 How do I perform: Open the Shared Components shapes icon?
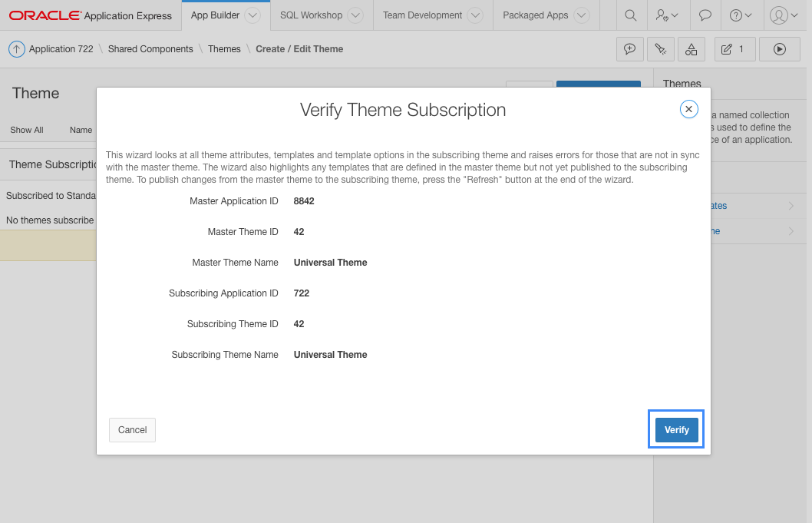coord(691,49)
